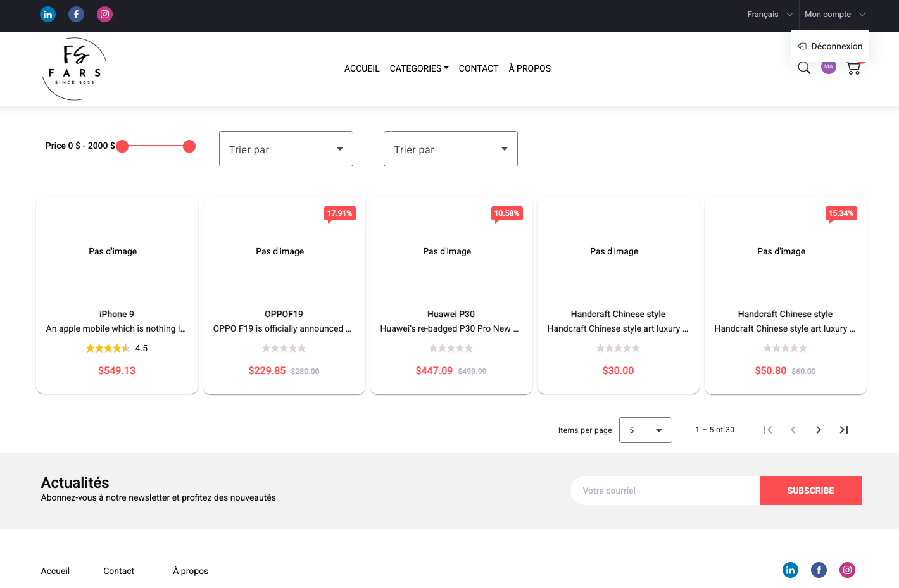899x588 pixels.
Task: Click the right price slider handle
Action: 189,146
